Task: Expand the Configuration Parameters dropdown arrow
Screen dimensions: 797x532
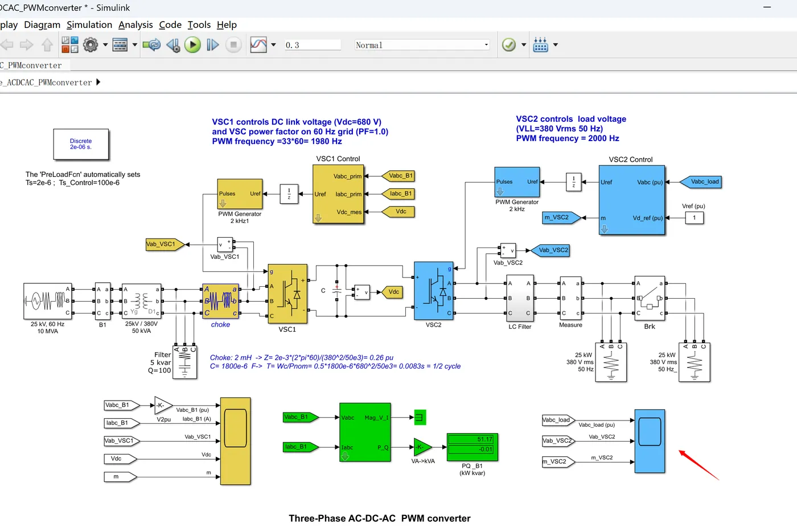Action: [105, 45]
